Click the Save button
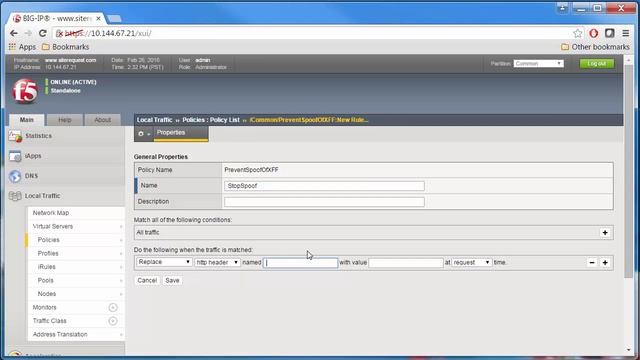Screen dimensions: 640x360 click(x=172, y=280)
